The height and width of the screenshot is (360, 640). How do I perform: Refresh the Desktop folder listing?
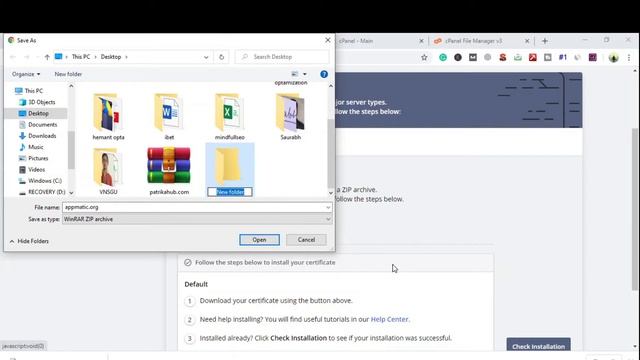tap(221, 57)
